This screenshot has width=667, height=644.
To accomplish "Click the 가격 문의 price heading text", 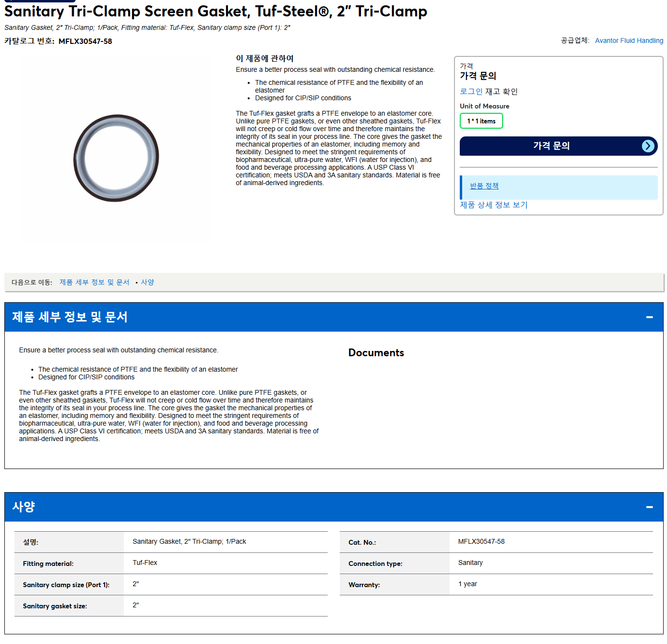I will [x=478, y=76].
